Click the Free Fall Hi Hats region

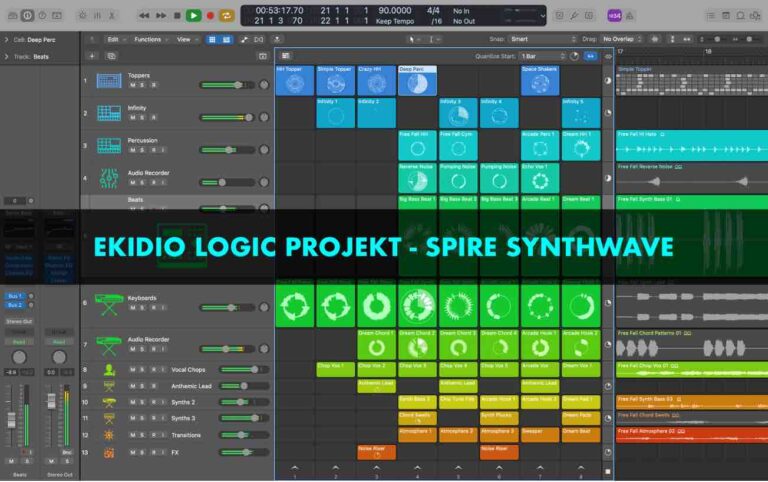(x=692, y=145)
